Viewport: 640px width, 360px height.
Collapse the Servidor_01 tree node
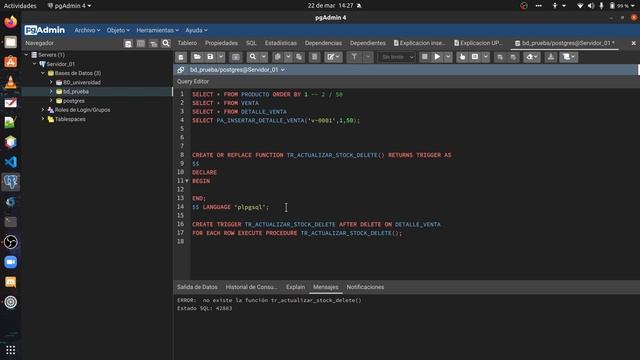[x=35, y=64]
